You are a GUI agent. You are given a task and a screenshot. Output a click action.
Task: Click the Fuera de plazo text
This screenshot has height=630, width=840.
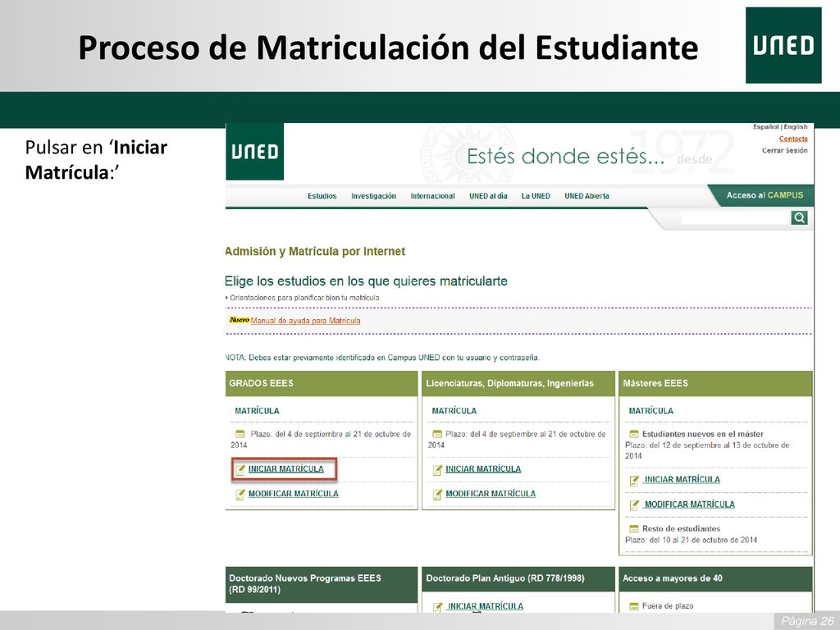[x=668, y=606]
